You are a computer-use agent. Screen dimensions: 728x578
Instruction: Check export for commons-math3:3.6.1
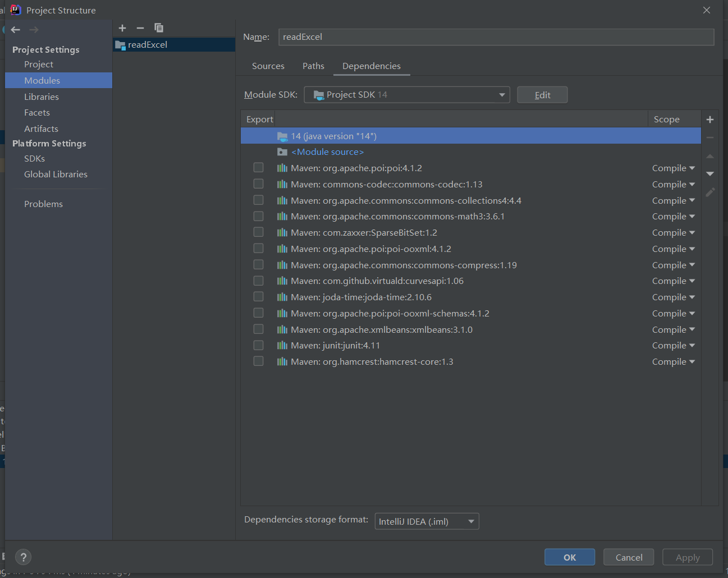258,216
